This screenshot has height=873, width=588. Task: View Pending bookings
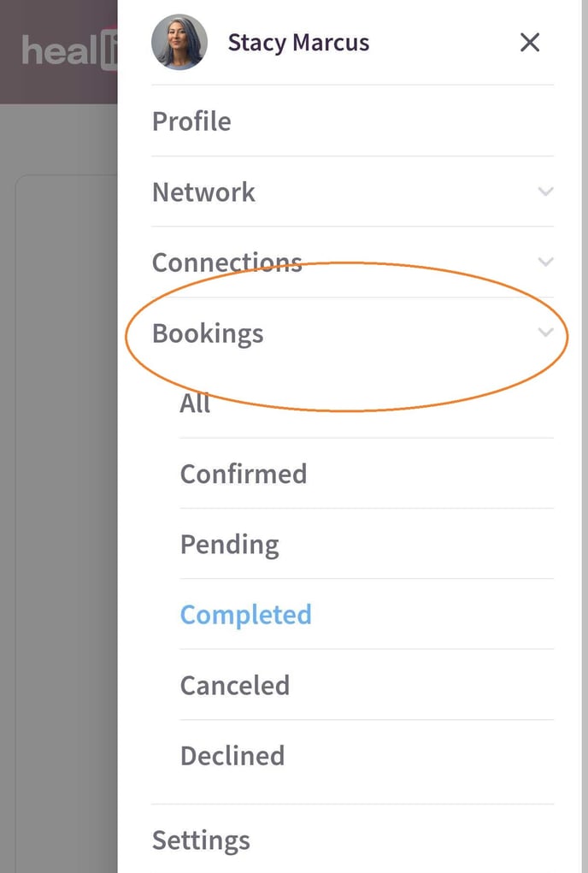pos(229,545)
